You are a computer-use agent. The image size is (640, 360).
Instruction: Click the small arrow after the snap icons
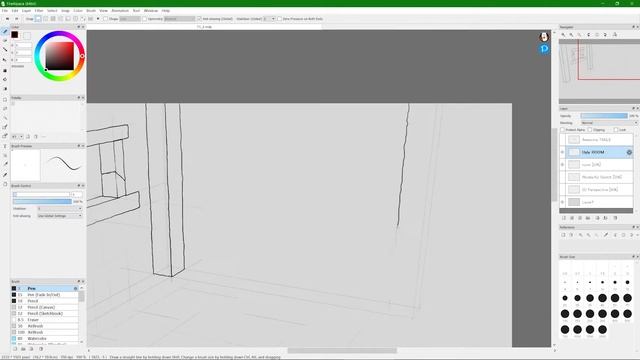tap(98, 19)
